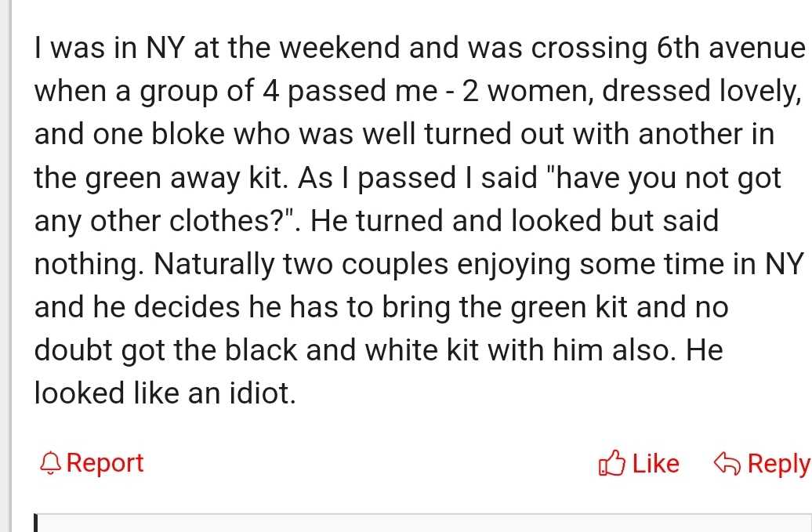Focus the text box below the comment
Image resolution: width=812 pixels, height=532 pixels.
423,523
